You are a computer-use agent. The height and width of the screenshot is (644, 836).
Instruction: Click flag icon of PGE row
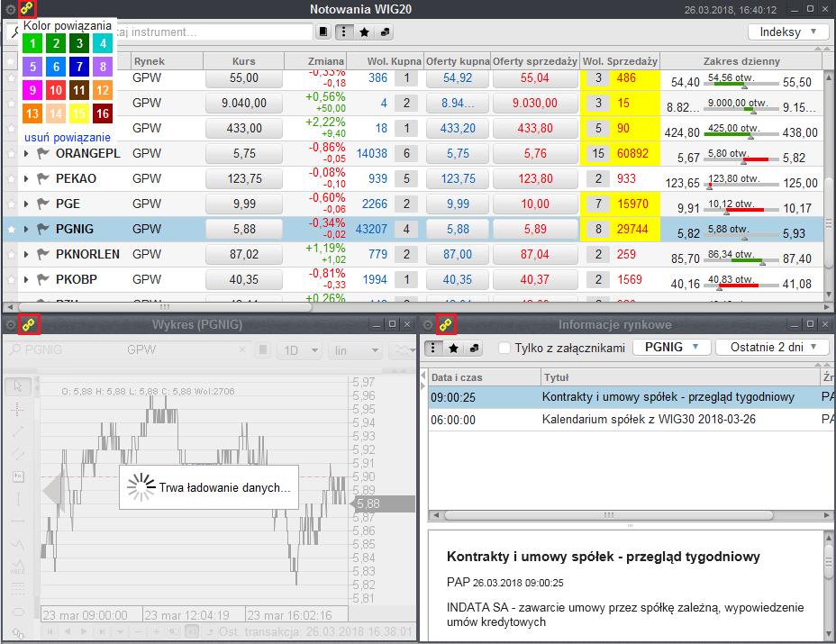[42, 204]
